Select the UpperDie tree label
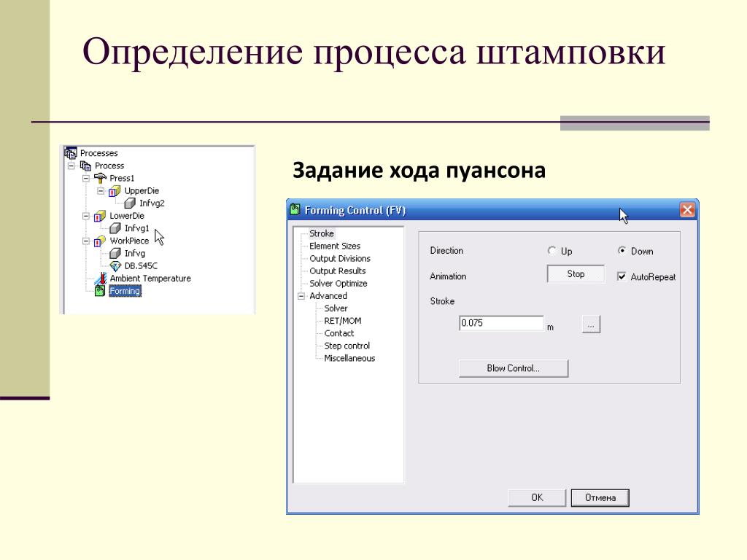 click(x=142, y=191)
